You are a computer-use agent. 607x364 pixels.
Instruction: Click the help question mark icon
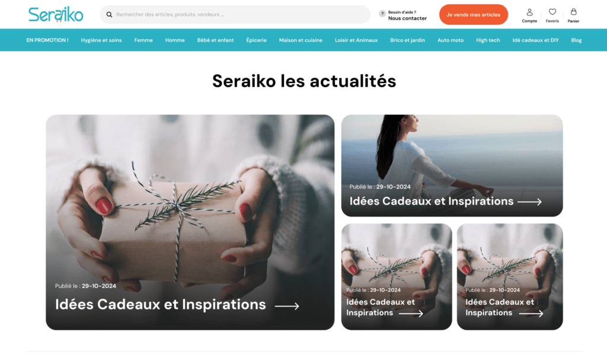382,14
